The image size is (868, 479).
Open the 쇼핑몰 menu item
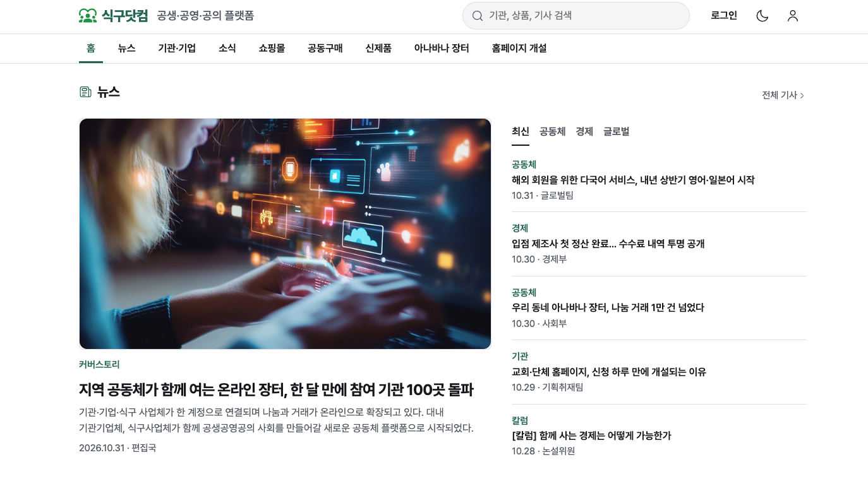click(272, 49)
